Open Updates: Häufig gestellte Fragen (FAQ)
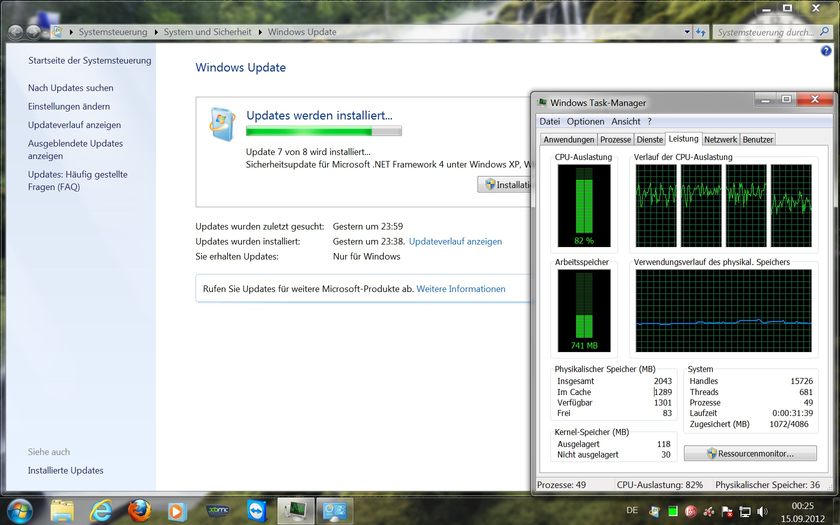Screen dimensions: 840x525 (78, 181)
